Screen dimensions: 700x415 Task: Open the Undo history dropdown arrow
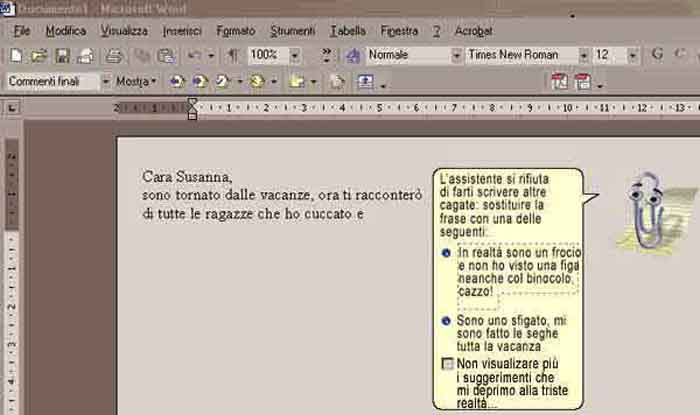211,56
